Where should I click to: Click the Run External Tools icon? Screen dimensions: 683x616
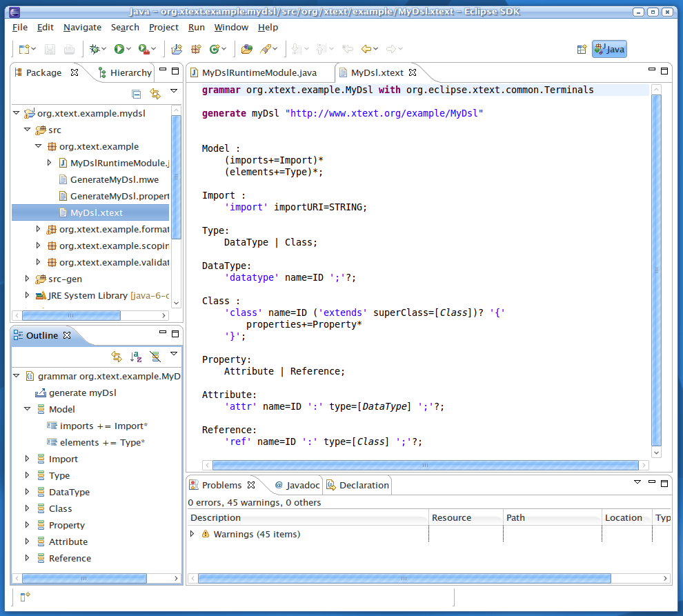point(143,49)
